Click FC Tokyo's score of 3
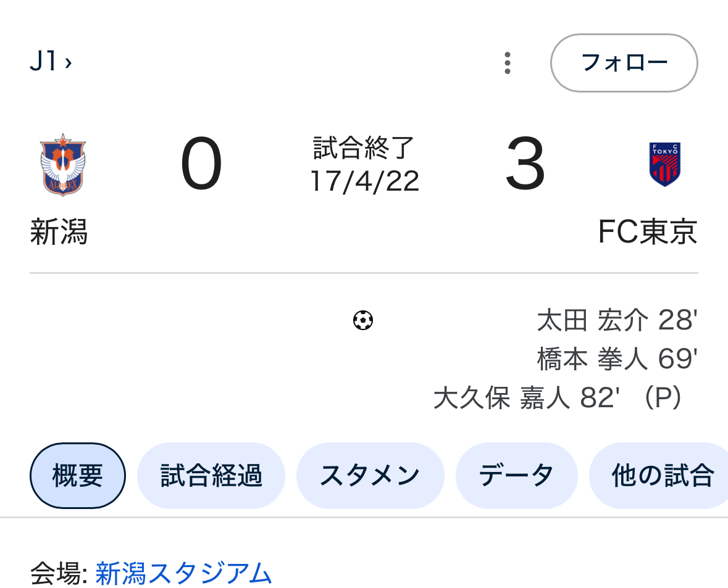Viewport: 728px width, 588px height. [525, 165]
